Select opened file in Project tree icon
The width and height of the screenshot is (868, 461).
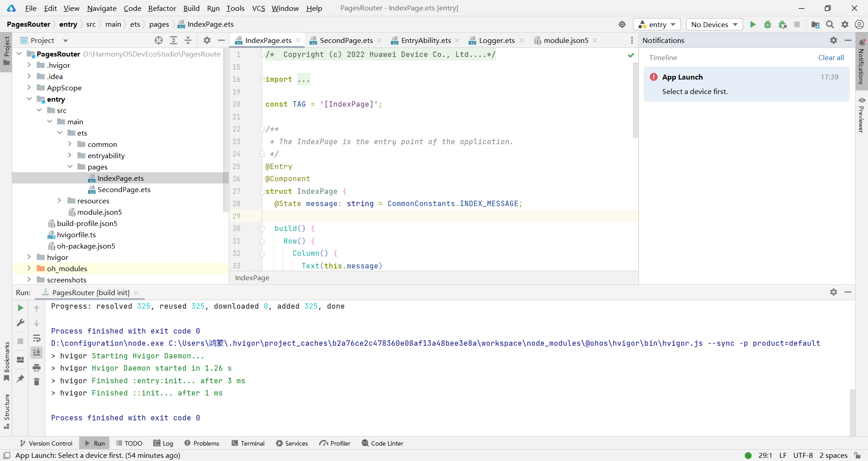coord(159,40)
